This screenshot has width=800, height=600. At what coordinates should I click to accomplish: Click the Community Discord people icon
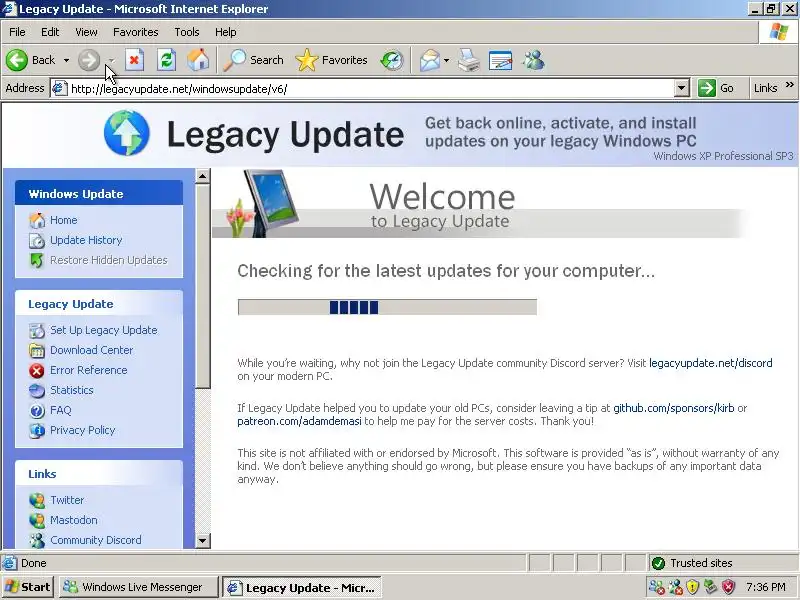coord(37,540)
